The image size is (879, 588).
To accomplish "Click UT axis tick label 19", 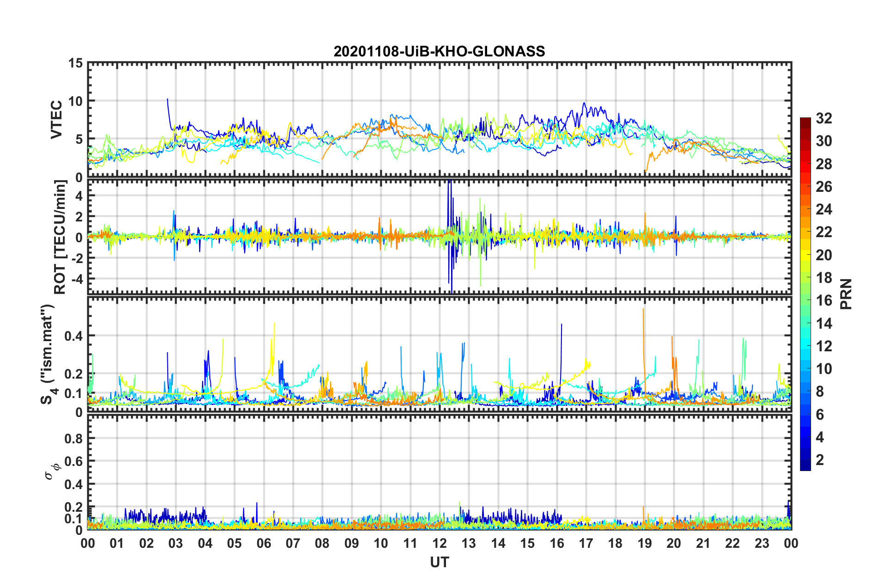I will pyautogui.click(x=645, y=543).
